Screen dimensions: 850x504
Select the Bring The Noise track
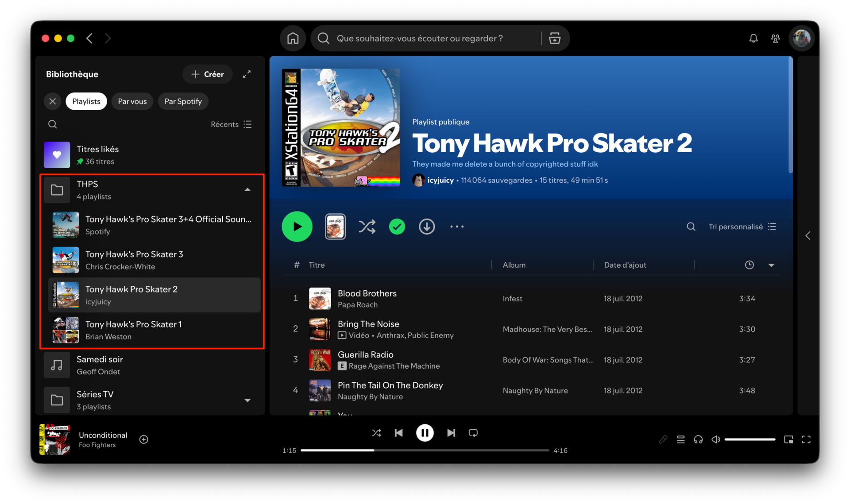click(531, 329)
